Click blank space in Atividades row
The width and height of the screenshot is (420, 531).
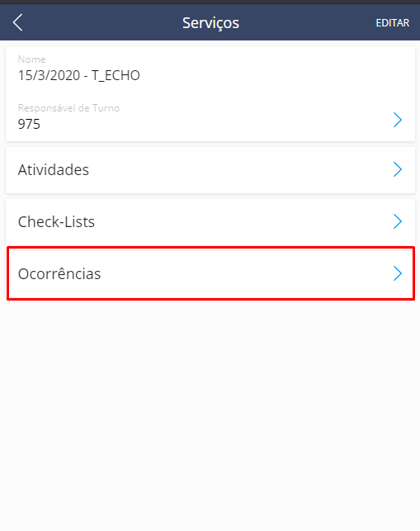[237, 169]
